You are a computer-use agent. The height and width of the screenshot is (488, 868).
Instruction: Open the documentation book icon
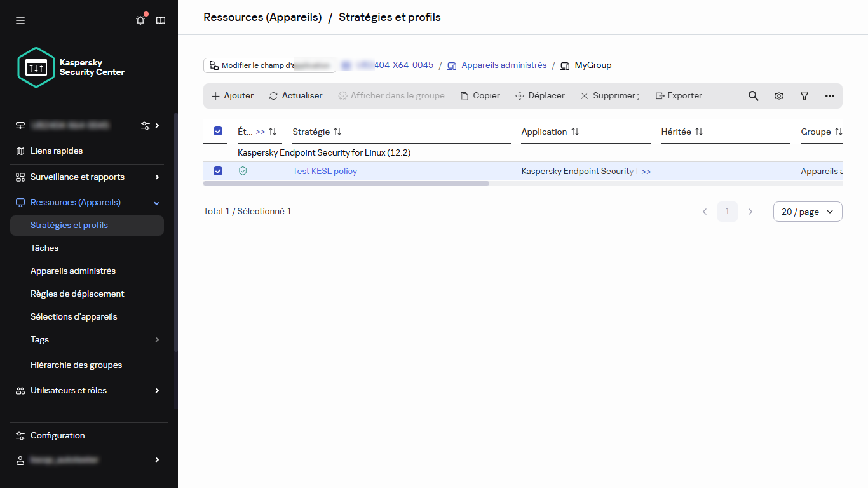coord(161,20)
